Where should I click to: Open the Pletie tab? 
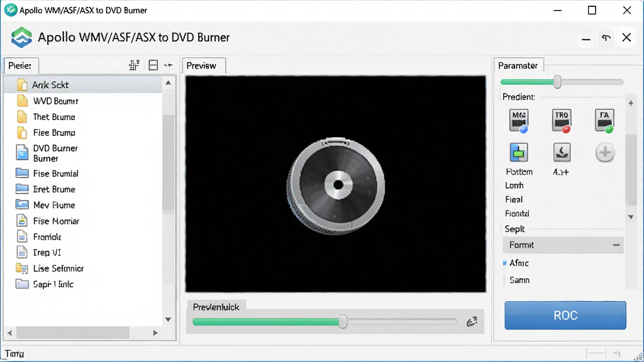click(21, 65)
